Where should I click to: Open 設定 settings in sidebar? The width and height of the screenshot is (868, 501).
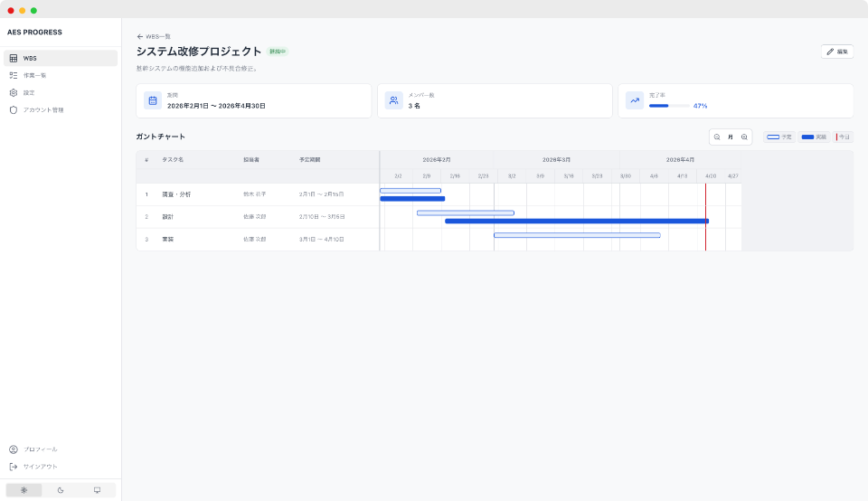tap(29, 92)
